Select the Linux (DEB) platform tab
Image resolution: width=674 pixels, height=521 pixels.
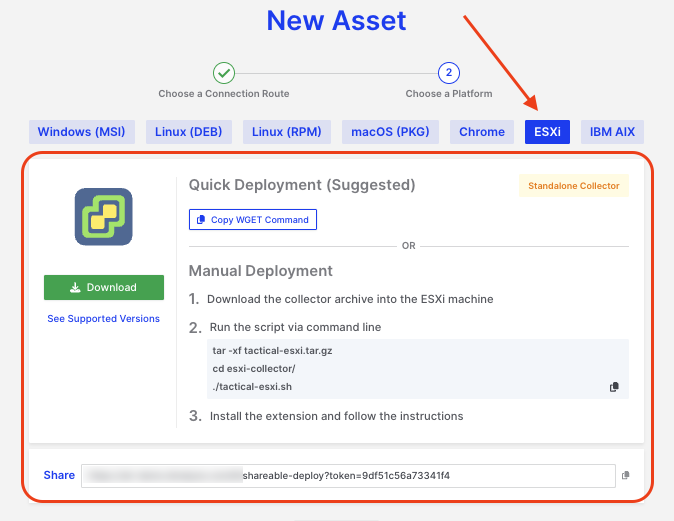tap(190, 132)
